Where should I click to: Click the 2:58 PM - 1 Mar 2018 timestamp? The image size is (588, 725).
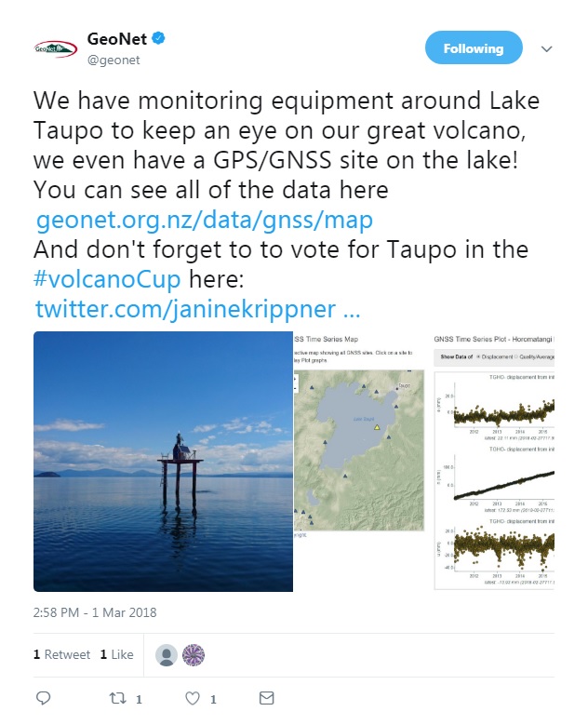[x=95, y=612]
